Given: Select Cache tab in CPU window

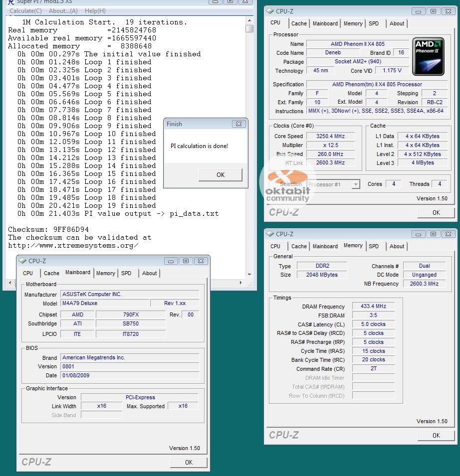Looking at the screenshot, I should (299, 23).
